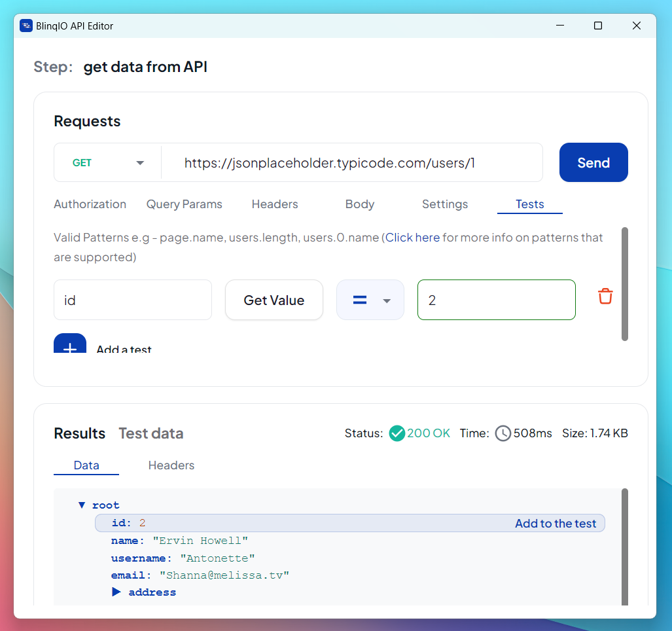Click the blue plus Add a test icon

click(x=70, y=344)
